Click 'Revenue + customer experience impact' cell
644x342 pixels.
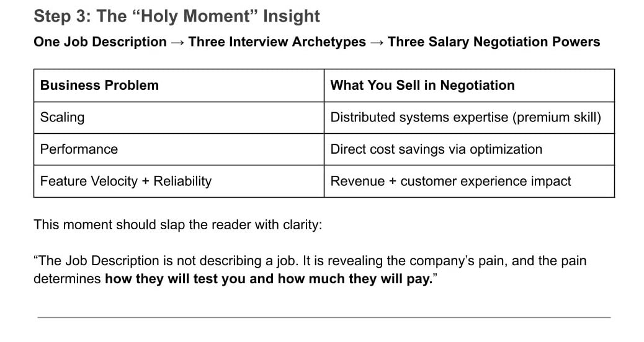469,182
